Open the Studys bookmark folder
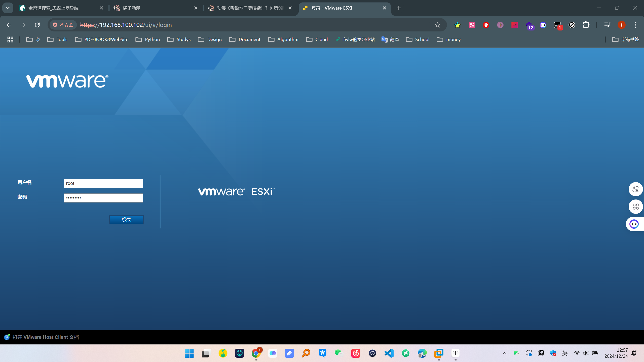 (x=179, y=39)
